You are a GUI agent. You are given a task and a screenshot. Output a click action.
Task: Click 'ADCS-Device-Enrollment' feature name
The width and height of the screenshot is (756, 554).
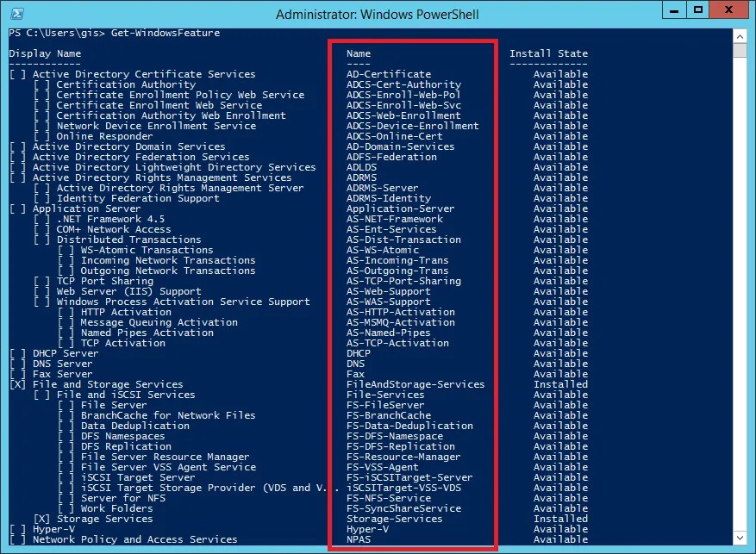coord(413,126)
